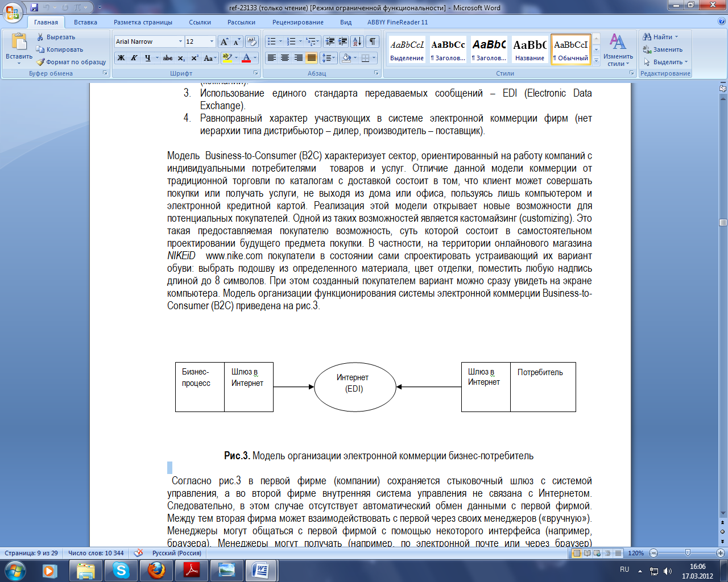Open Paragraph dialog launcher (Абзац group)
The width and height of the screenshot is (728, 582).
click(377, 73)
